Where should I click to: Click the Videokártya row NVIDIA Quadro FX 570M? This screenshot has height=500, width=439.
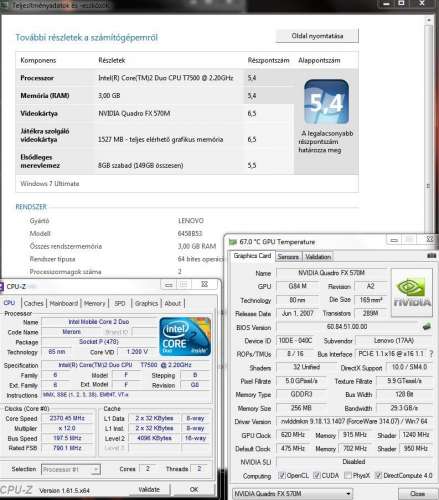pos(155,113)
